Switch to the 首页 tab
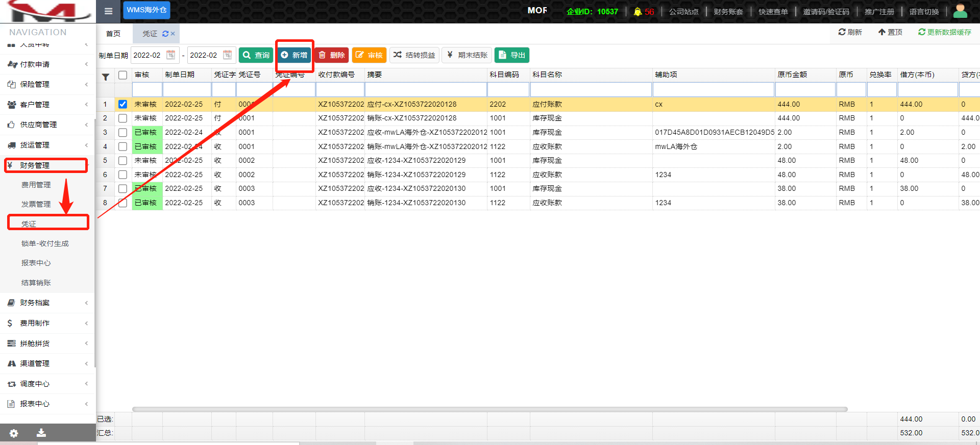Screen dimensions: 980x445 tap(113, 34)
